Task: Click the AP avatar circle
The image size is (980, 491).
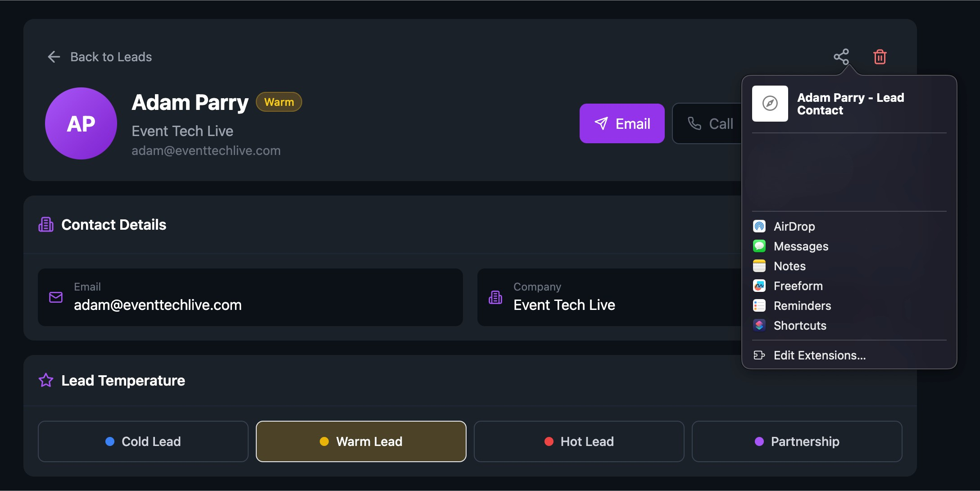Action: (x=81, y=123)
